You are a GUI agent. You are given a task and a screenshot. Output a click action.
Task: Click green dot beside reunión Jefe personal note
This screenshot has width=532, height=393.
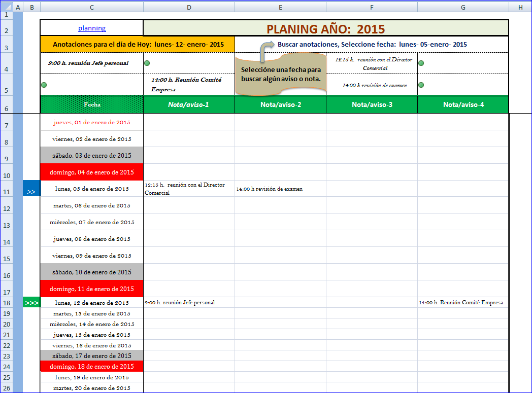(147, 63)
